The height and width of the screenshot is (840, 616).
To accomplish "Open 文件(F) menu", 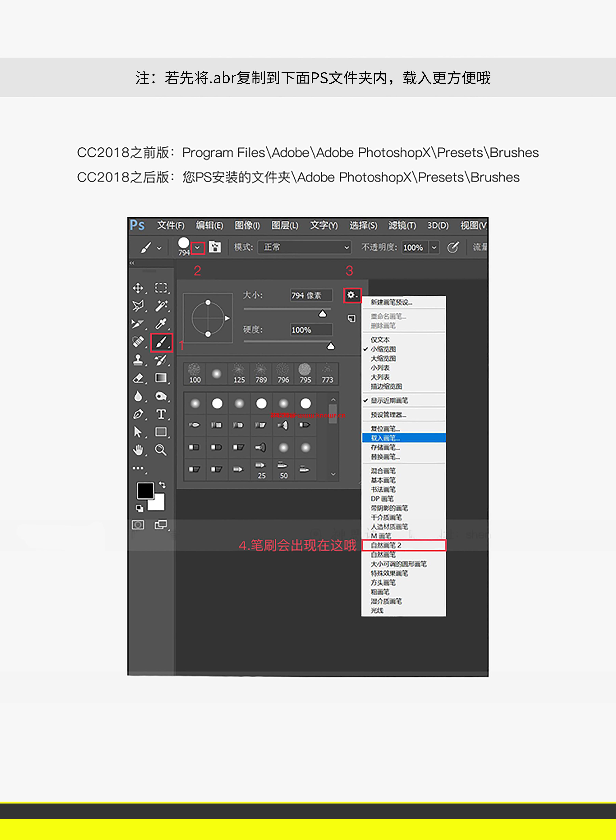I will [170, 225].
